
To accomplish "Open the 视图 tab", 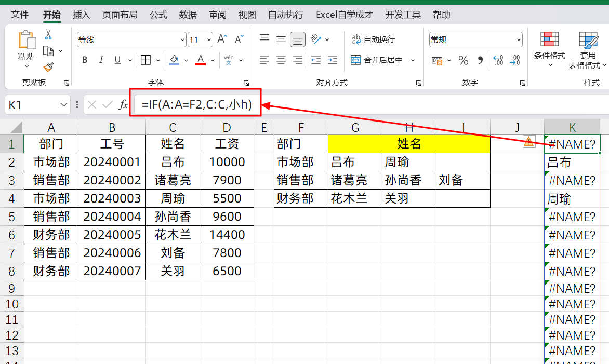I will point(247,15).
